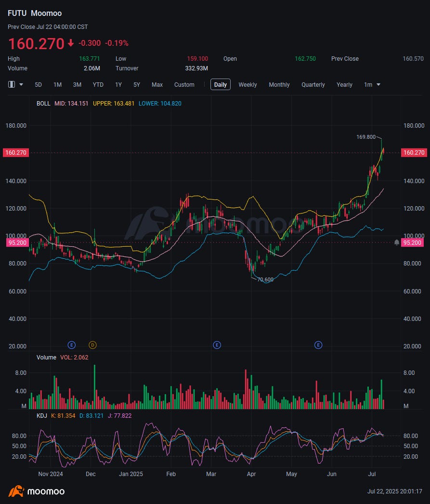Open the chart layout dropdown arrow
The width and height of the screenshot is (430, 504).
(x=21, y=84)
